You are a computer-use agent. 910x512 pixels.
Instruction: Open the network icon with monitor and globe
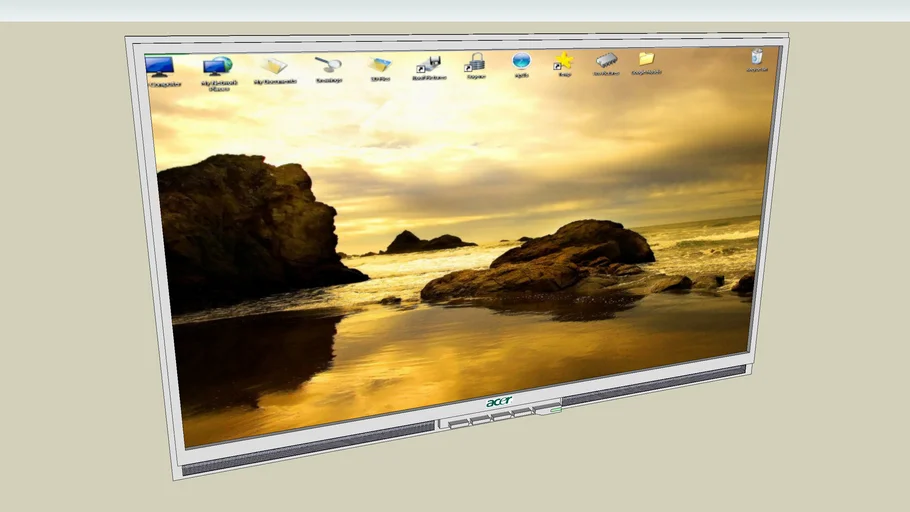point(217,67)
